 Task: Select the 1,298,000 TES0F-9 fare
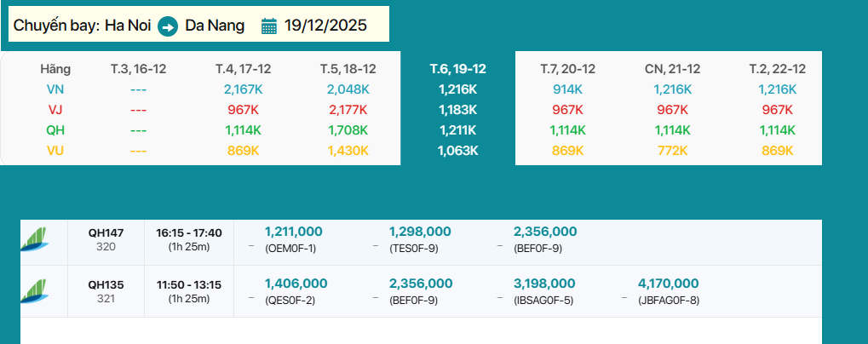(420, 232)
